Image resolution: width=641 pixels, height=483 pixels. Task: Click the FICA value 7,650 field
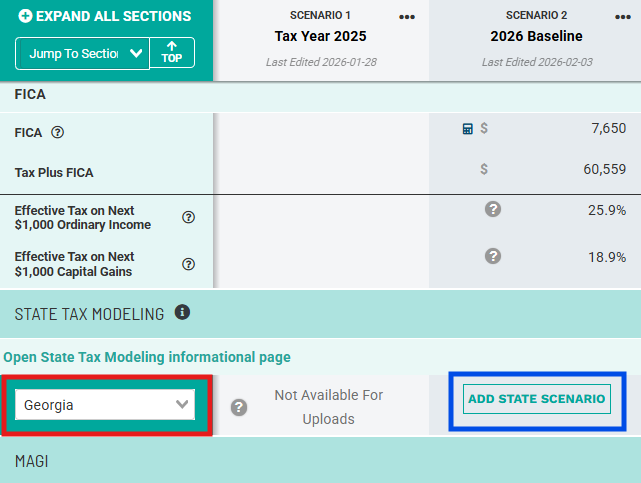coord(608,129)
